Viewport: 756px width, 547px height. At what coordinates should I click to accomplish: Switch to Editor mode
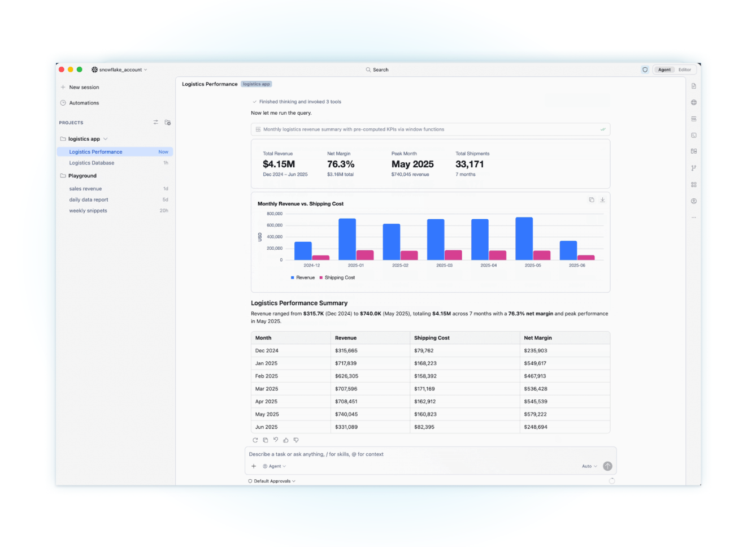(685, 70)
